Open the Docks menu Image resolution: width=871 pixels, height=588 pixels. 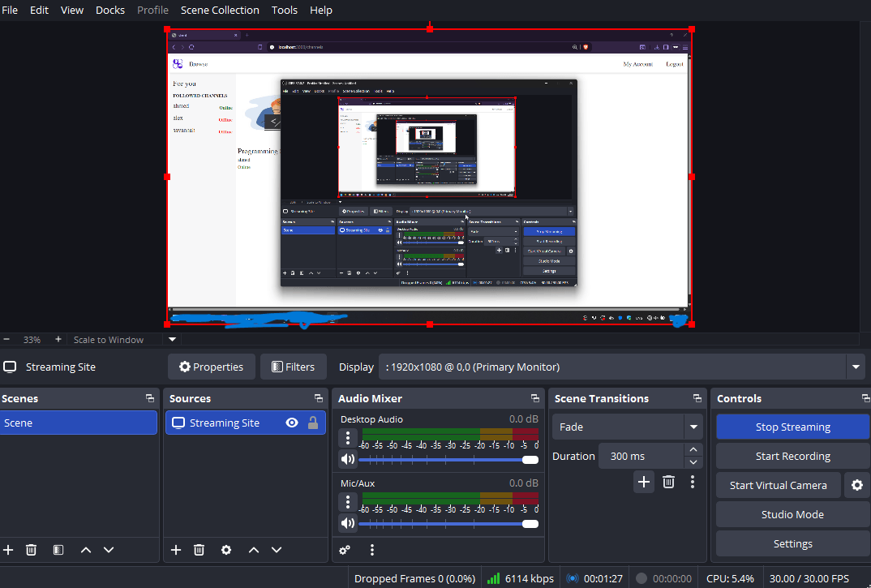110,10
